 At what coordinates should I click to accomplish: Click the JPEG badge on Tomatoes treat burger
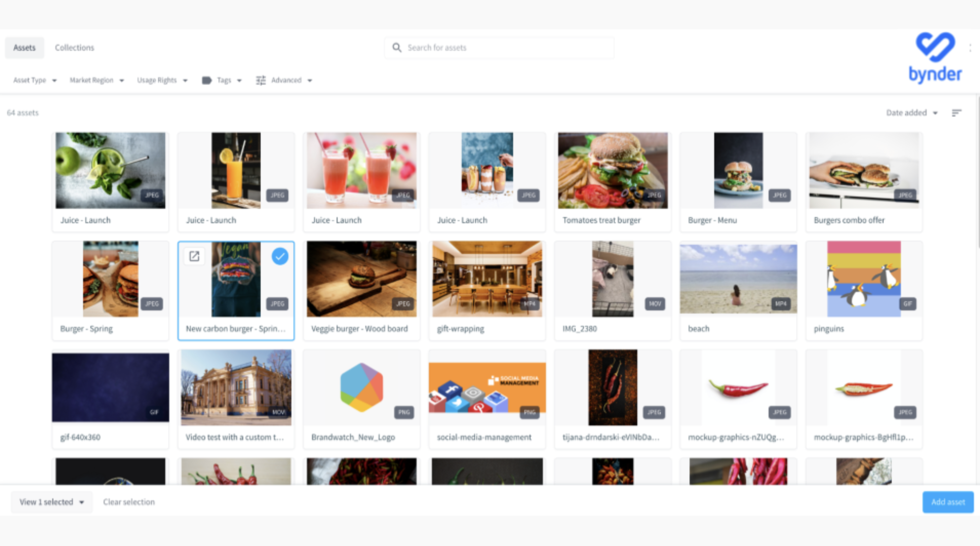pyautogui.click(x=654, y=195)
